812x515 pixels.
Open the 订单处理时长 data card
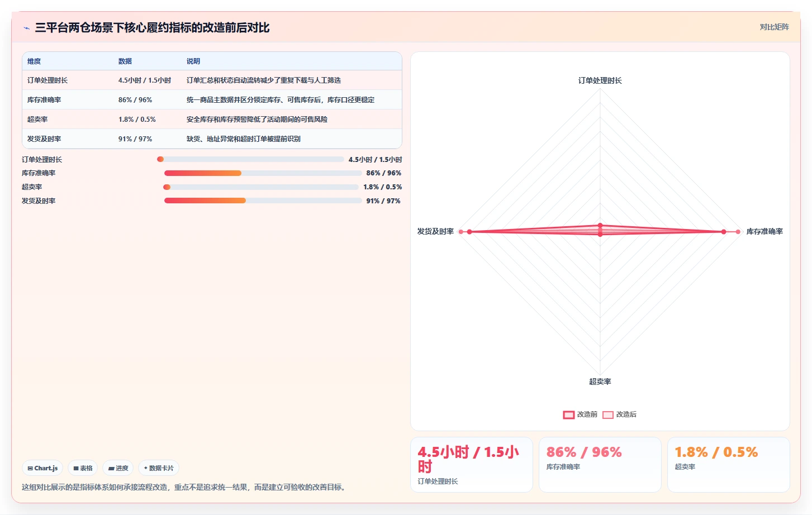(x=472, y=465)
